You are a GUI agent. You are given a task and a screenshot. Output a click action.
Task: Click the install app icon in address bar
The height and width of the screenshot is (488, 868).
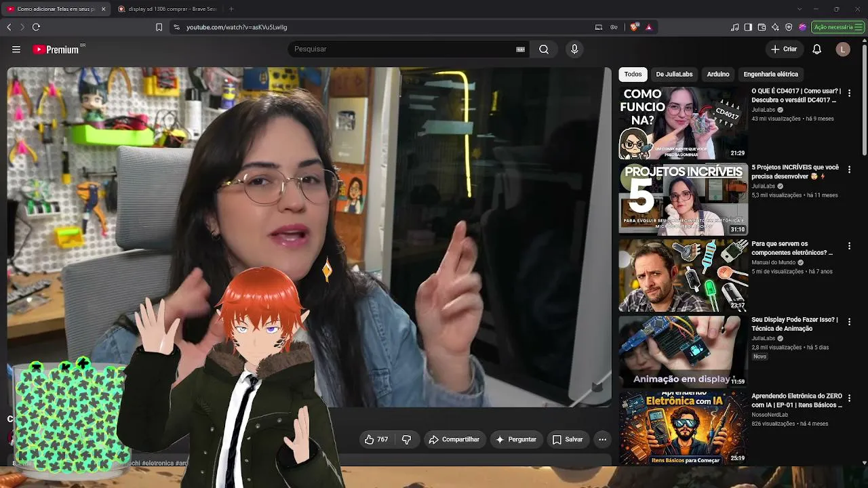599,27
